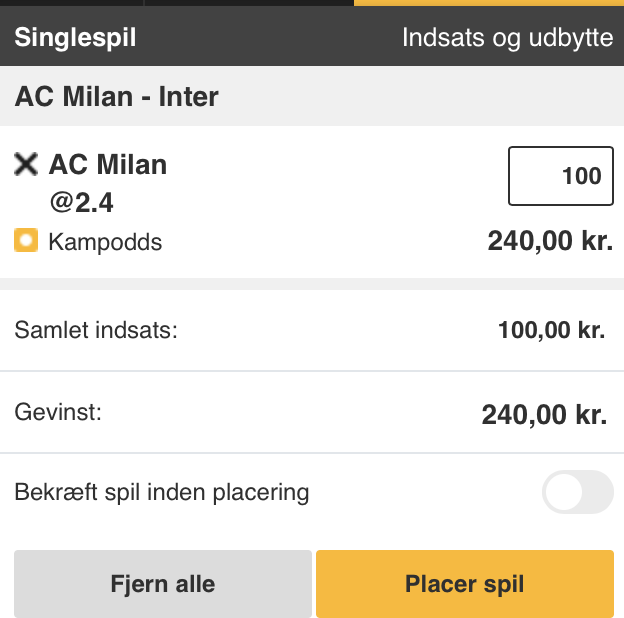Click the AC Milan selection name
Screen dimensions: 624x618
pos(108,164)
